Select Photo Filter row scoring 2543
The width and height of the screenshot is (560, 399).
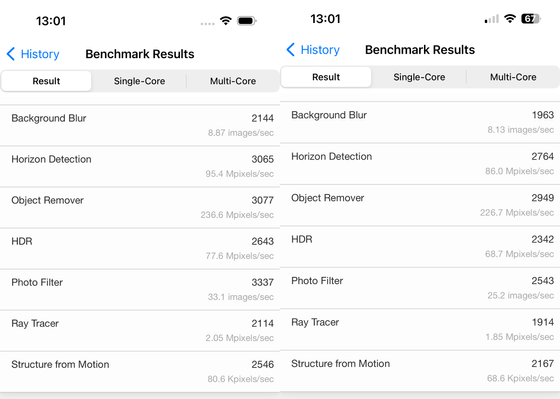[420, 288]
